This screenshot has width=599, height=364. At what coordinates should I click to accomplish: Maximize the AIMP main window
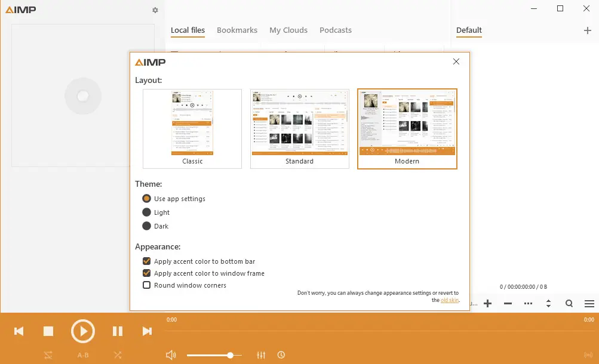click(560, 8)
